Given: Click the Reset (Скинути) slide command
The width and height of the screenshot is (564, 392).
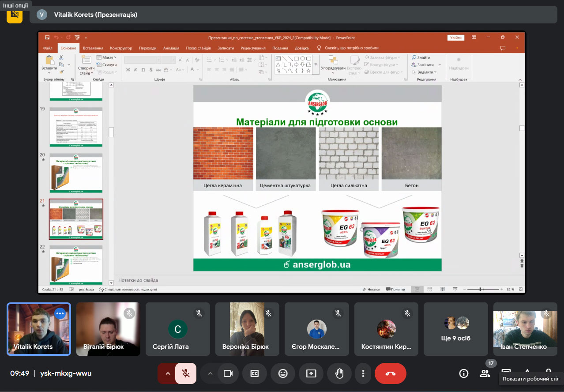Looking at the screenshot, I should click(106, 65).
